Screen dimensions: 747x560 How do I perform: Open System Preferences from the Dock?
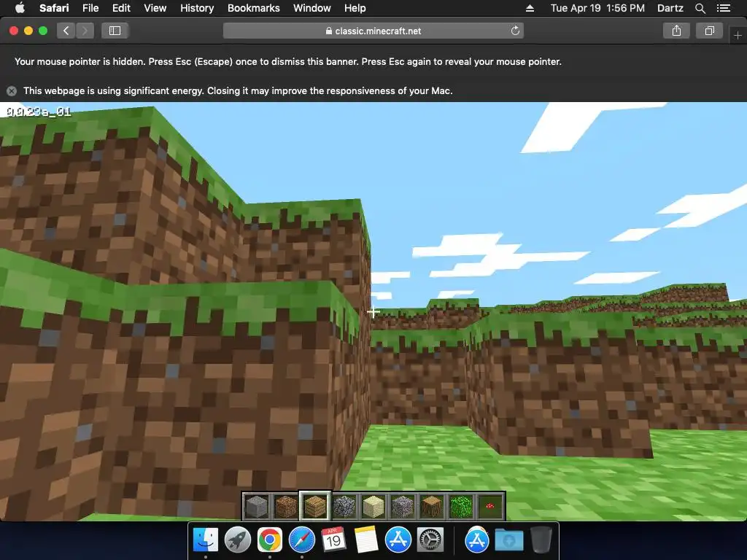point(430,540)
